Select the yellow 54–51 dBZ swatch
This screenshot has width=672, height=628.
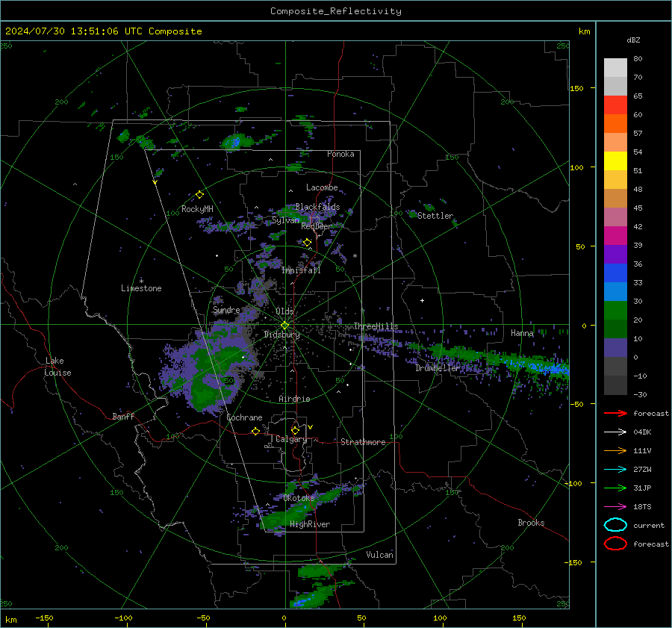(x=615, y=161)
